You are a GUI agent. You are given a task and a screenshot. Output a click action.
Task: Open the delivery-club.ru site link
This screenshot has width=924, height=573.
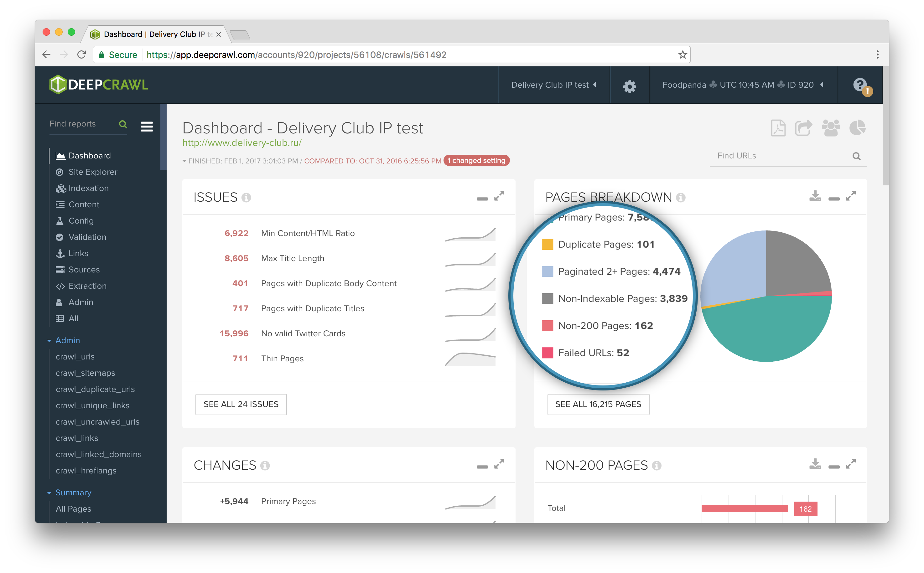point(242,143)
